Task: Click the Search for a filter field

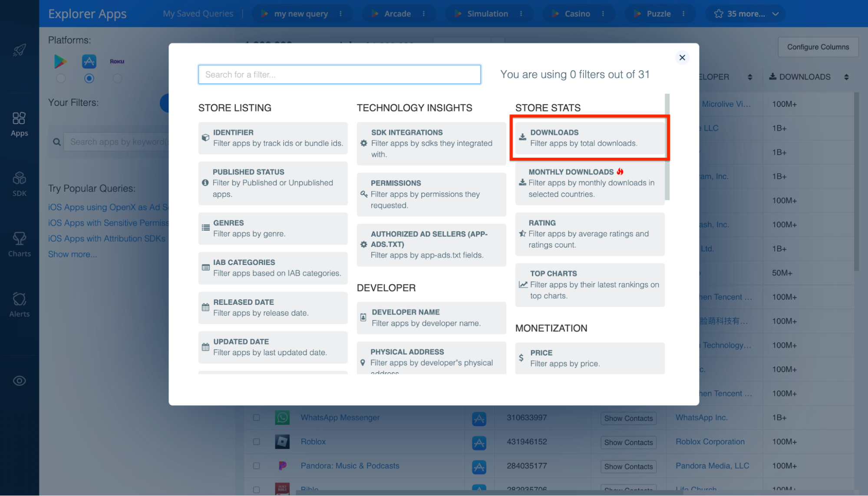Action: pyautogui.click(x=339, y=74)
